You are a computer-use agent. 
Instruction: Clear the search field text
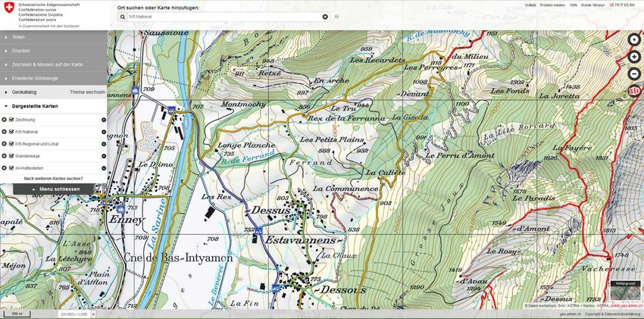pos(325,16)
